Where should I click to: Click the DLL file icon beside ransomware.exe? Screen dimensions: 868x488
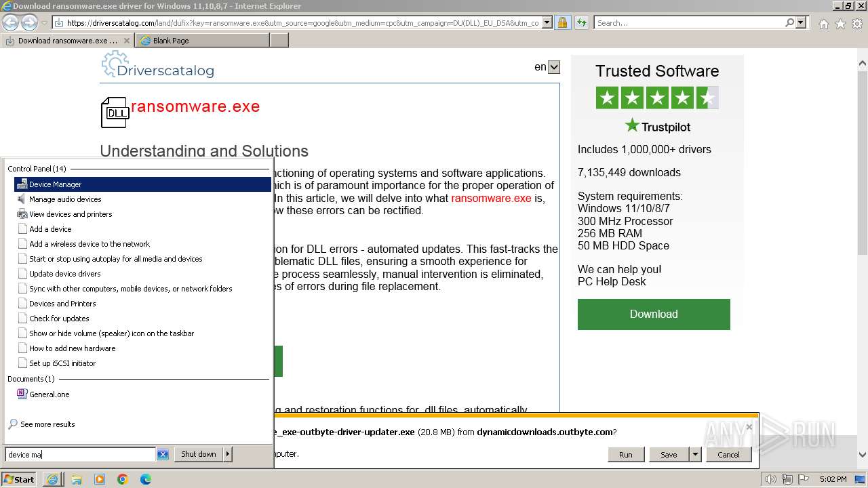[115, 113]
